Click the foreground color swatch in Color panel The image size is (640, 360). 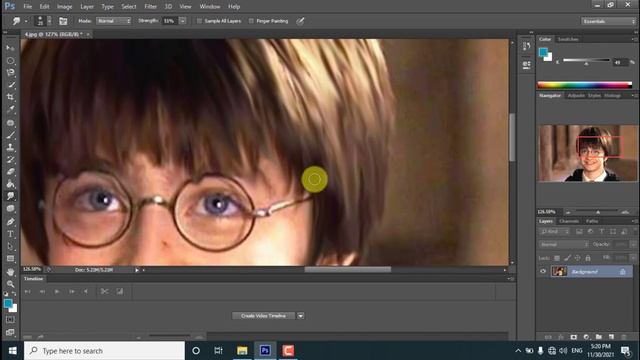point(543,52)
